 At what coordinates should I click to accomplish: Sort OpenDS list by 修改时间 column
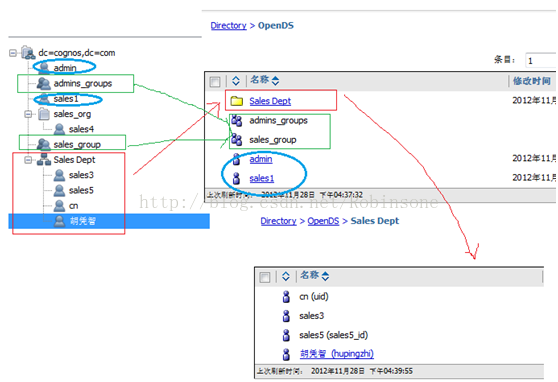[531, 81]
